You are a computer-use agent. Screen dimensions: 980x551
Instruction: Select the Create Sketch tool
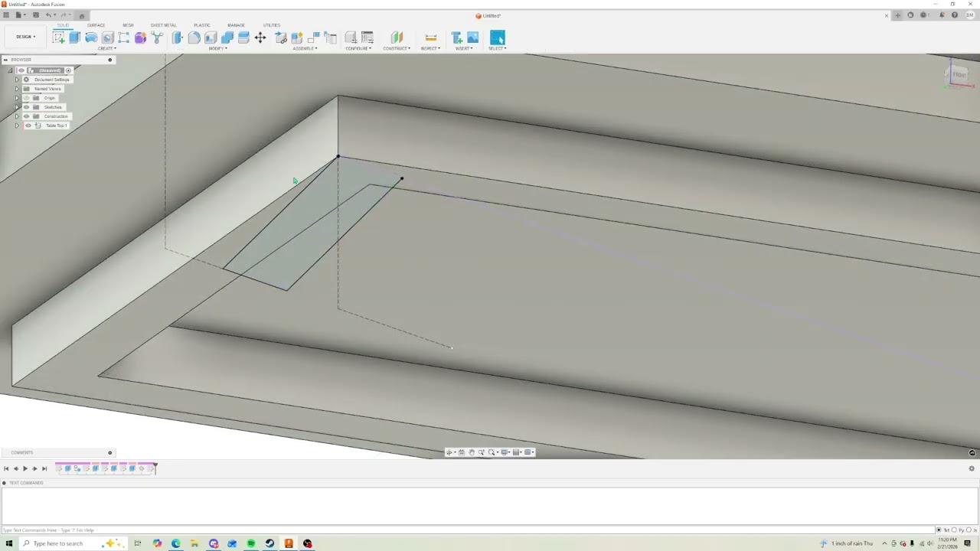[x=59, y=37]
